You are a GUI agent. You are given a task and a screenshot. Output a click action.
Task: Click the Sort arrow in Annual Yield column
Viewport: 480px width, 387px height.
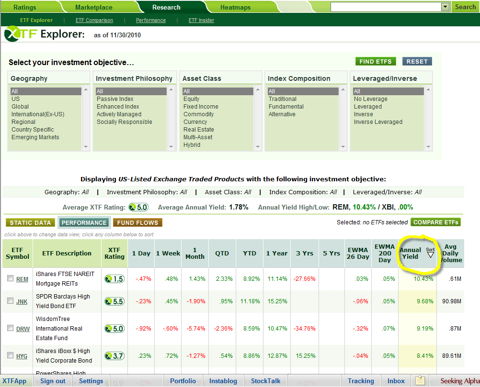click(x=430, y=253)
